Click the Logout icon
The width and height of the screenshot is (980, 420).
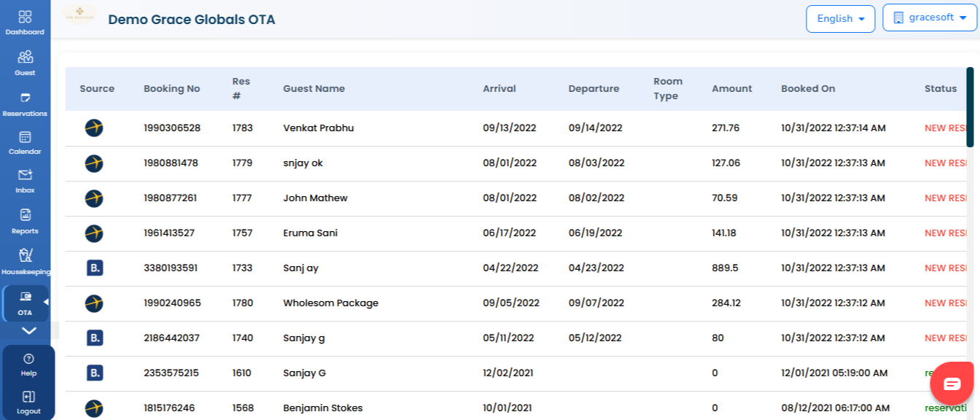click(28, 397)
